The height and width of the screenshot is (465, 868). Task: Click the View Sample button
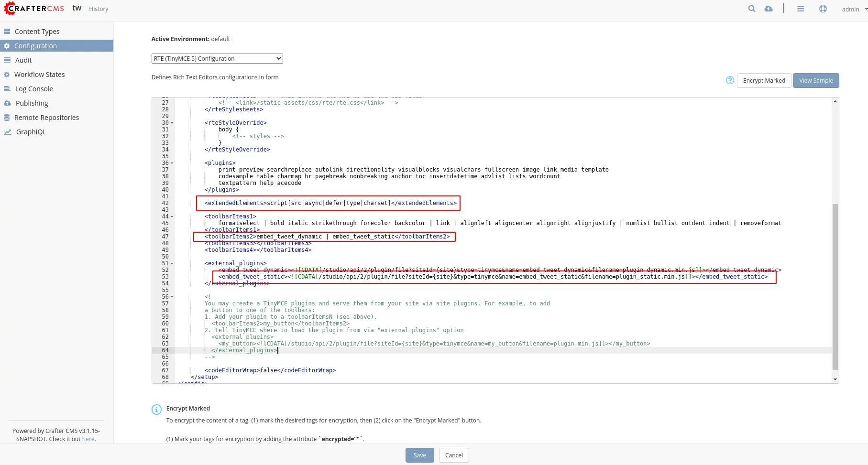coord(815,80)
